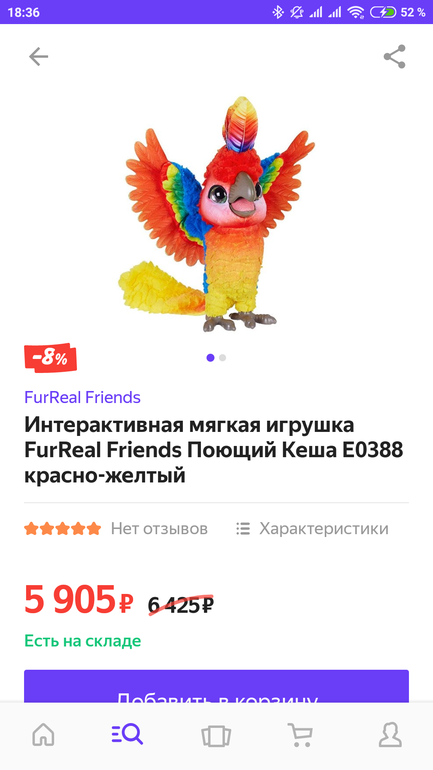
Task: Open the share icon menu
Action: tap(394, 57)
